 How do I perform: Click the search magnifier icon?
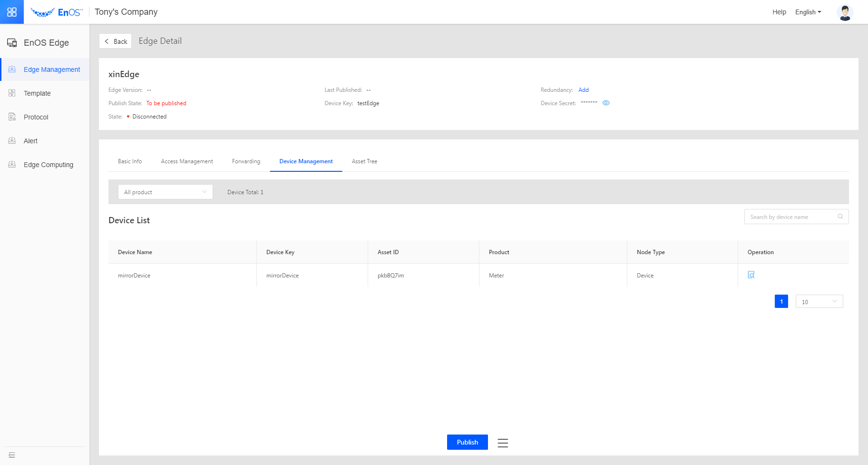coord(840,217)
